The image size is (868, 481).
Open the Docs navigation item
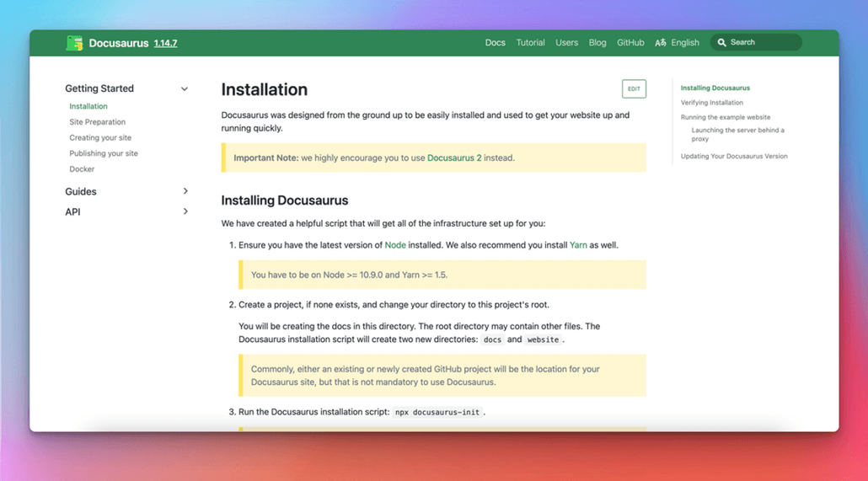(495, 43)
